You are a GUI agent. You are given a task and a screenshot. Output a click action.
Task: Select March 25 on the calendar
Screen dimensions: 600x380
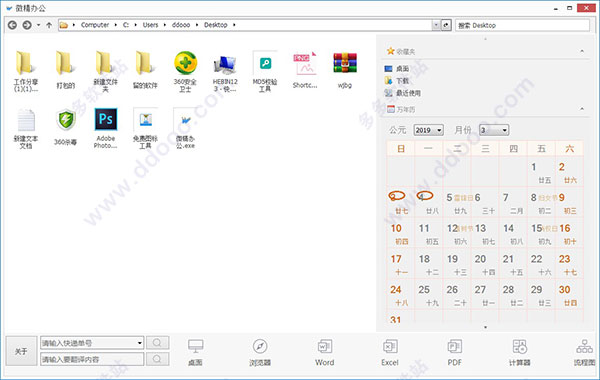pyautogui.click(x=429, y=295)
